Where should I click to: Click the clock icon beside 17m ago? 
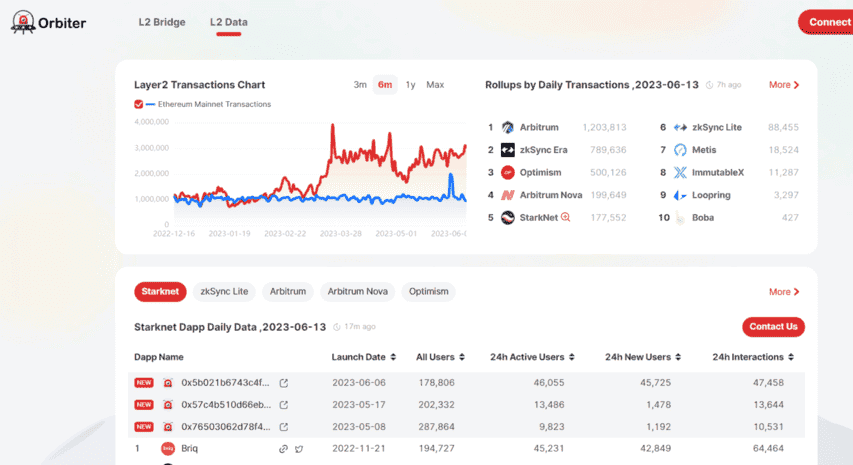[337, 327]
